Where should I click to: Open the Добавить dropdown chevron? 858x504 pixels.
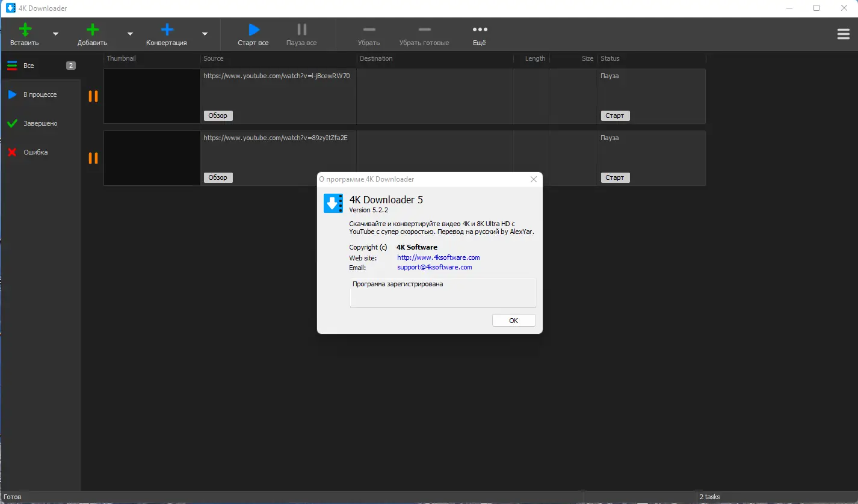point(129,34)
